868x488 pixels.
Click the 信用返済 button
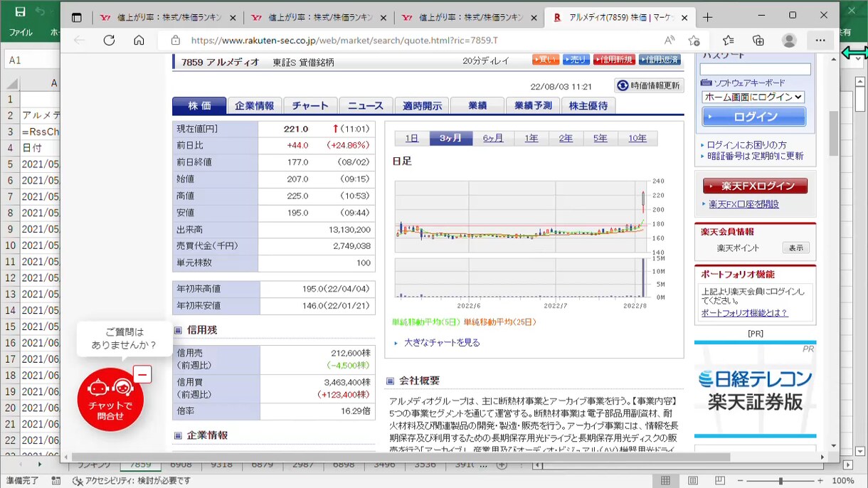tap(660, 60)
